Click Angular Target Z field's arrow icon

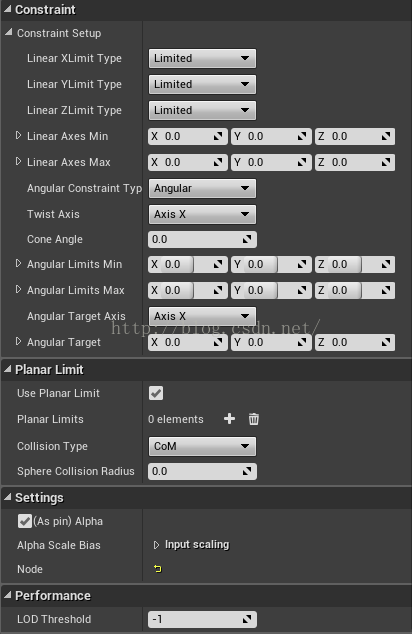(x=386, y=342)
